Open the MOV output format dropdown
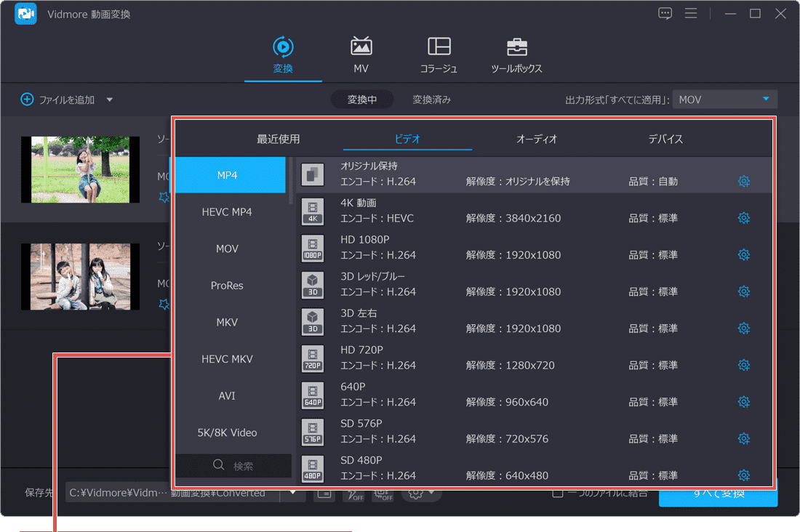Image resolution: width=800 pixels, height=532 pixels. pyautogui.click(x=724, y=99)
